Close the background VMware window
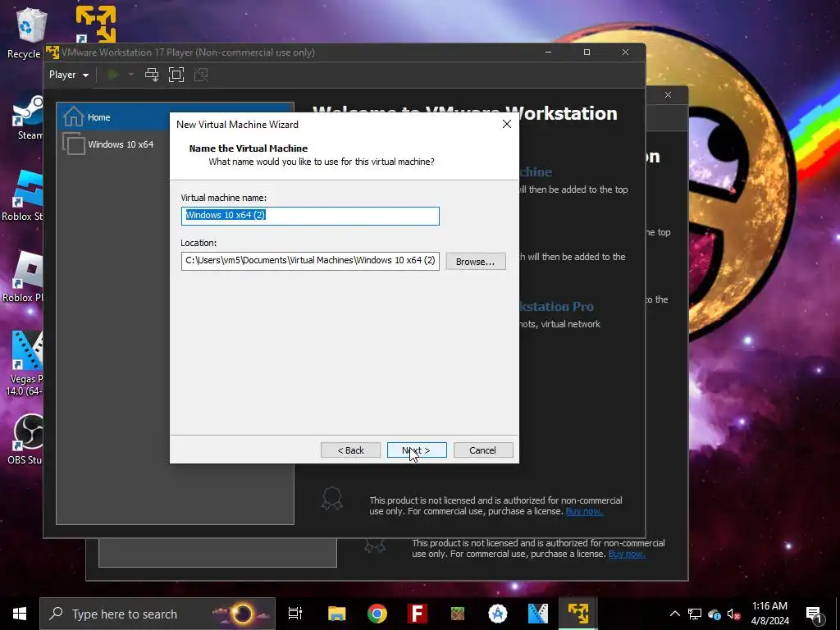840x630 pixels. click(668, 95)
